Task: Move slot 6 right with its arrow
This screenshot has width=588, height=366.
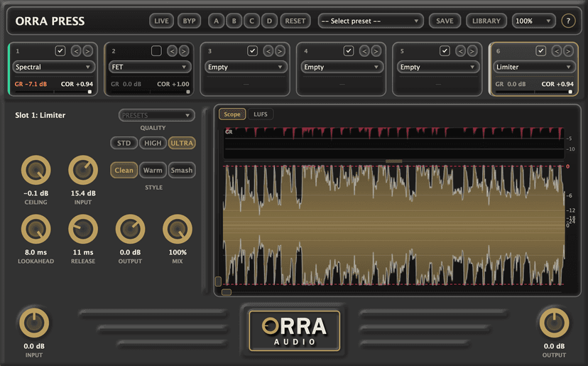Action: click(568, 51)
